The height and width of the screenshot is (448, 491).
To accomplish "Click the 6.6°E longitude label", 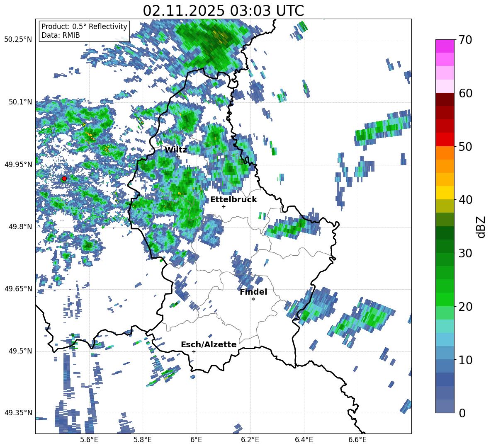I will tap(357, 440).
